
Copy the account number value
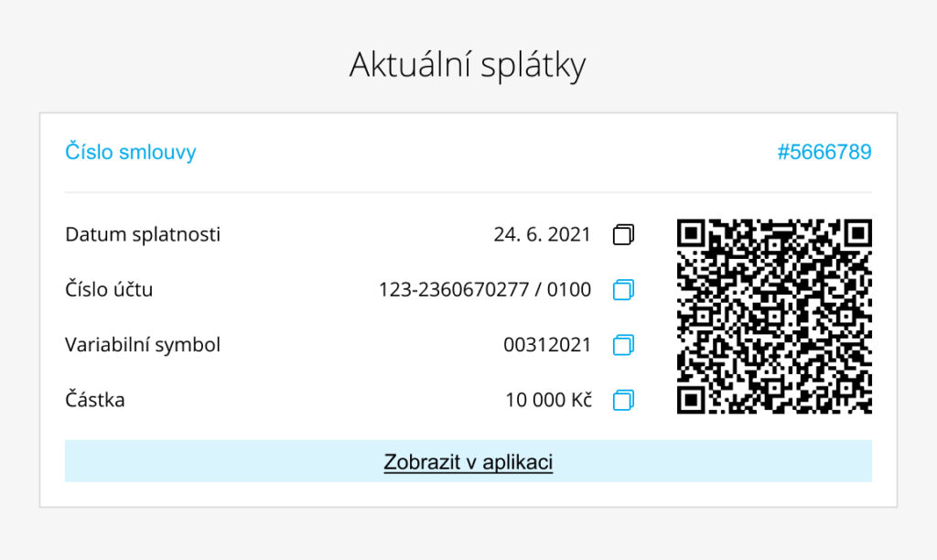coord(623,290)
